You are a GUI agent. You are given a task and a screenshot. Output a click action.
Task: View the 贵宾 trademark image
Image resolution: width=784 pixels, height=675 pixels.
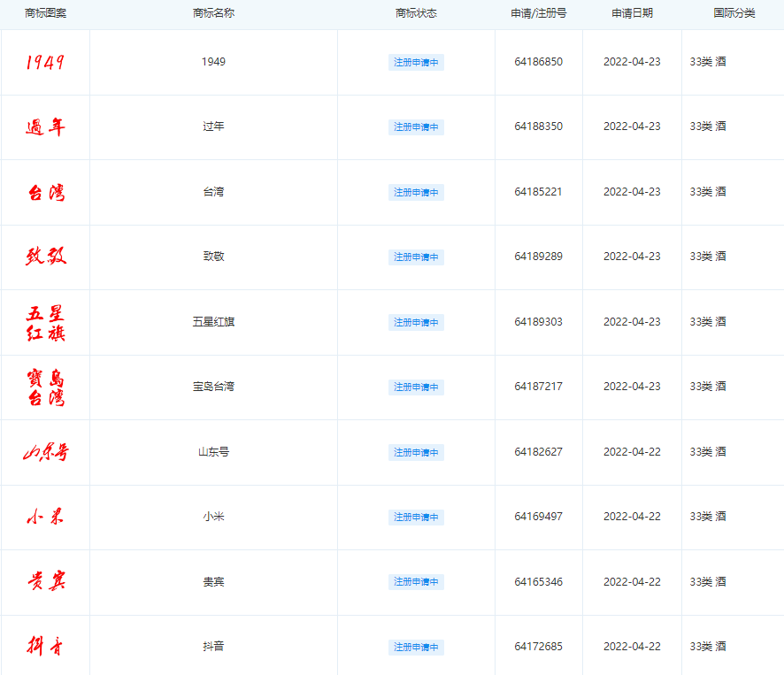pos(45,581)
